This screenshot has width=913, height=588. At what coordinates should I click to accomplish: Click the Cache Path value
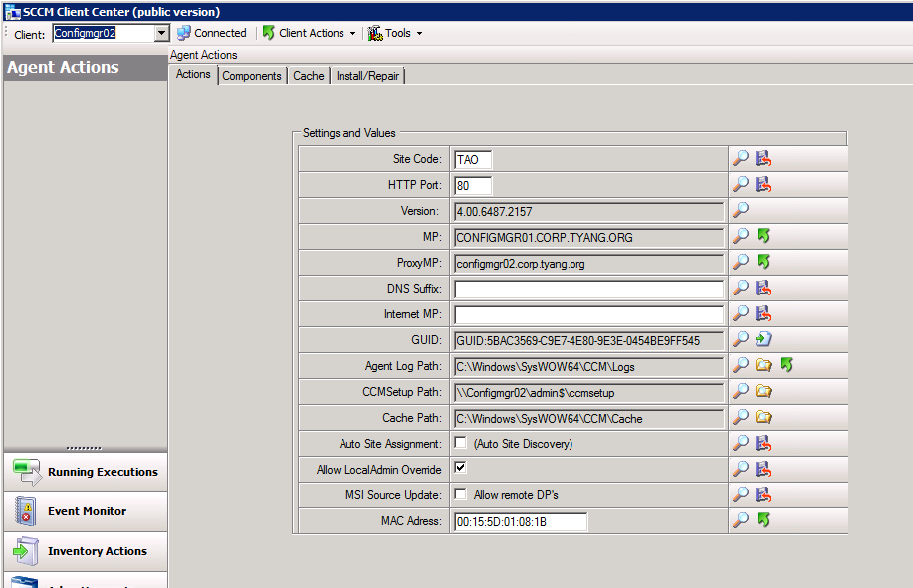point(587,418)
